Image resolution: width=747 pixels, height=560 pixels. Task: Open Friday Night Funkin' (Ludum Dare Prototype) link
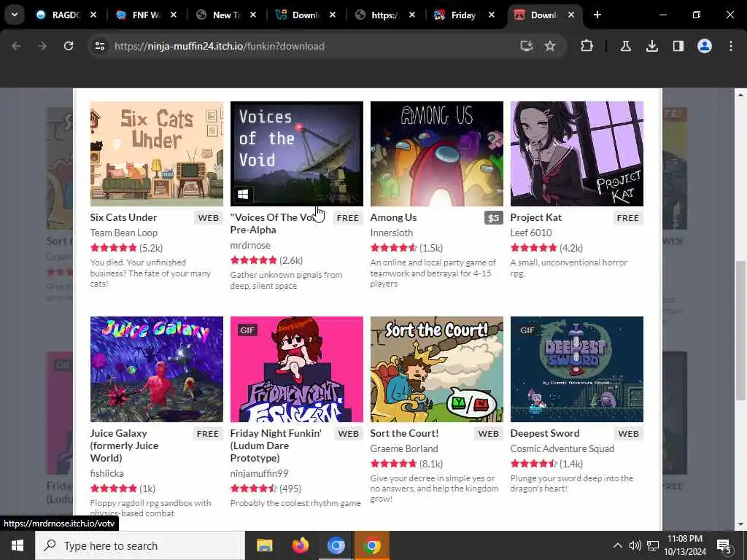tap(276, 446)
